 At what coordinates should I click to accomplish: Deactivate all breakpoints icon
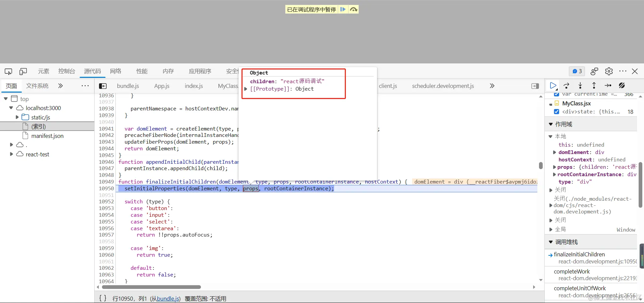tap(622, 86)
